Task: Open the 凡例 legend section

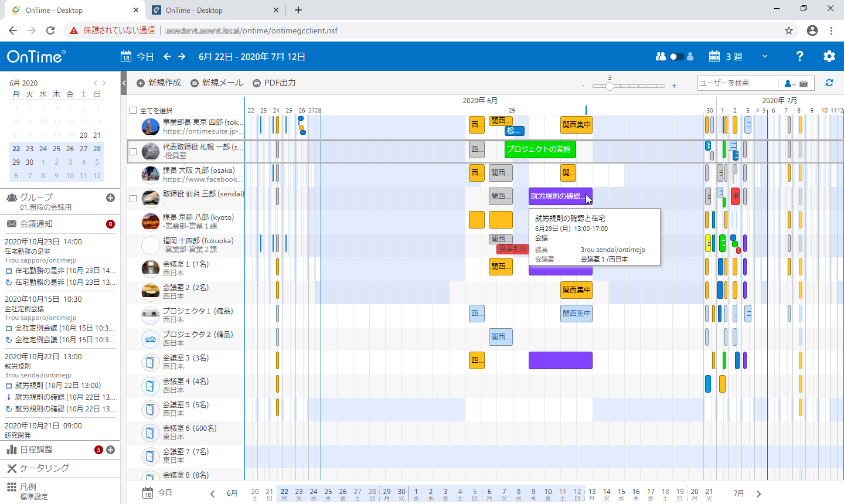Action: (x=60, y=491)
